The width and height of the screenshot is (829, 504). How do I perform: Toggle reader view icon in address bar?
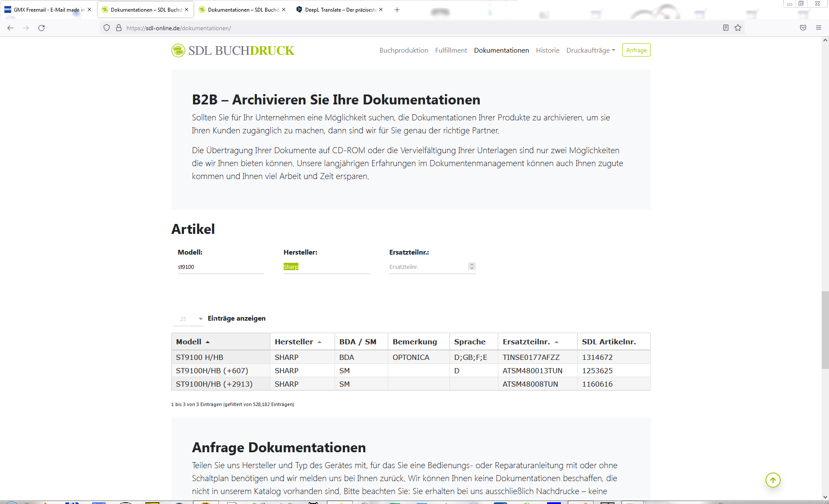point(726,28)
